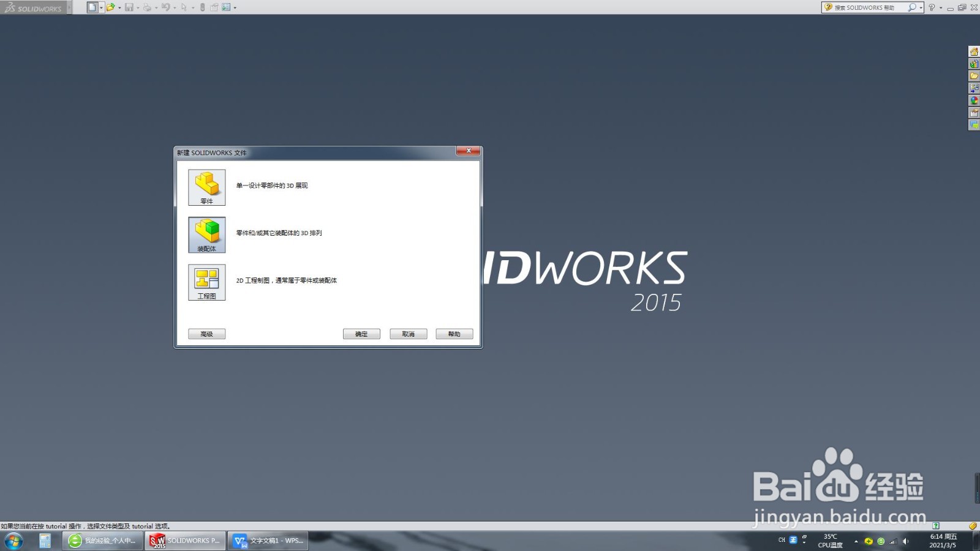980x551 pixels.
Task: Open the File Explorer task pane tab
Action: pos(974,76)
